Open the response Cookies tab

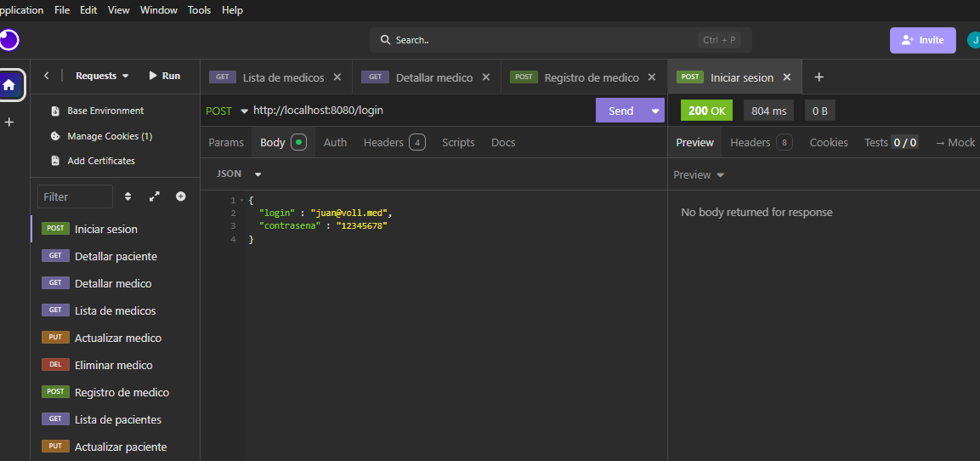point(829,143)
